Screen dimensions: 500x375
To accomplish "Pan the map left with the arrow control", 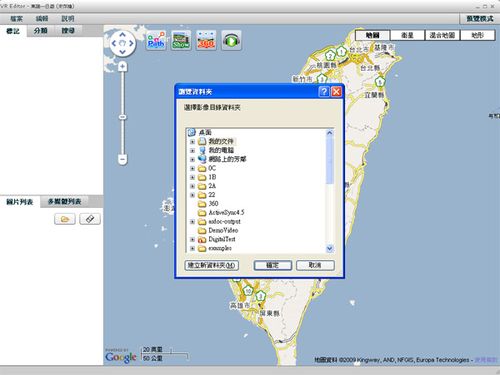I will 114,43.
